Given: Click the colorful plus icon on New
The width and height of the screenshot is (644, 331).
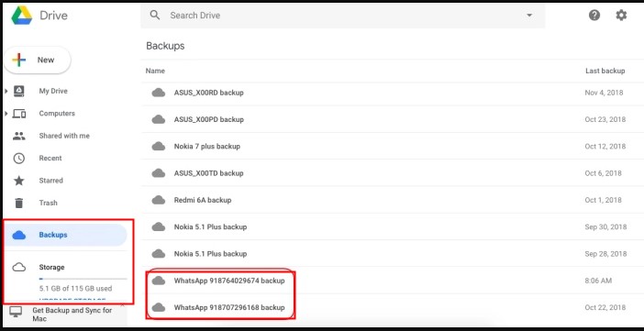Looking at the screenshot, I should coord(19,60).
